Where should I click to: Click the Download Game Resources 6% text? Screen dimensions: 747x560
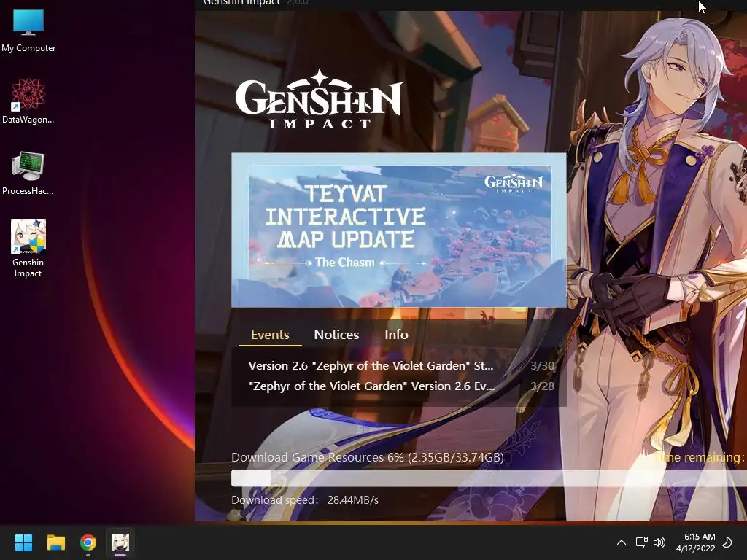pyautogui.click(x=368, y=458)
